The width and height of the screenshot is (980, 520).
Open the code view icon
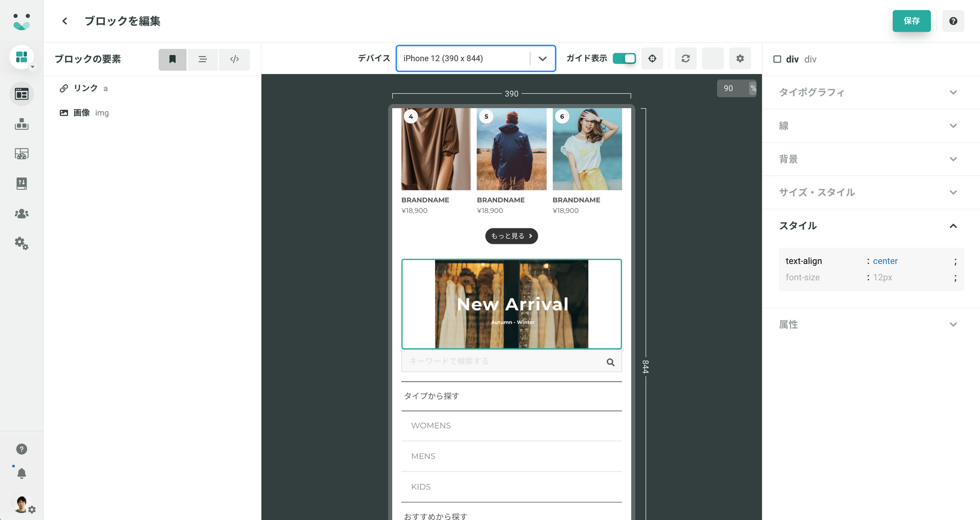click(234, 59)
